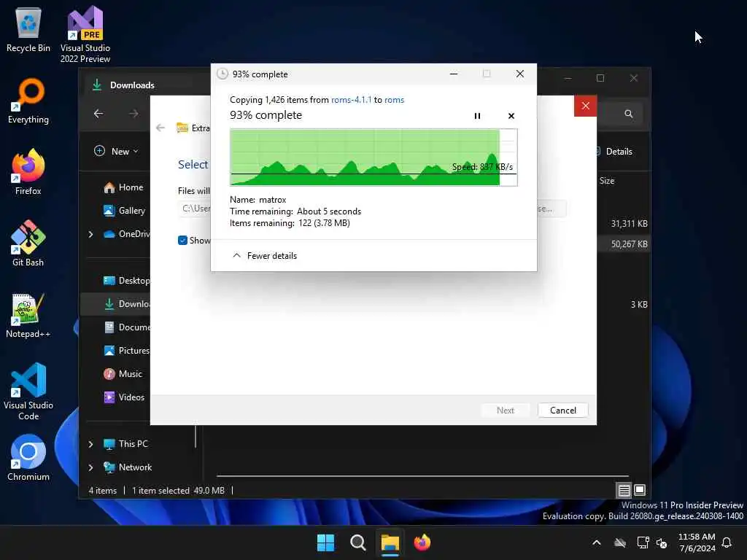Go forward in the Downloads Explorer window

pyautogui.click(x=134, y=113)
